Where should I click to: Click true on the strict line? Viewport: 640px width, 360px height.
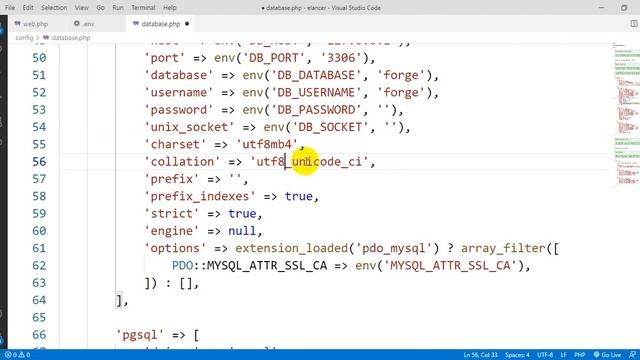point(242,213)
